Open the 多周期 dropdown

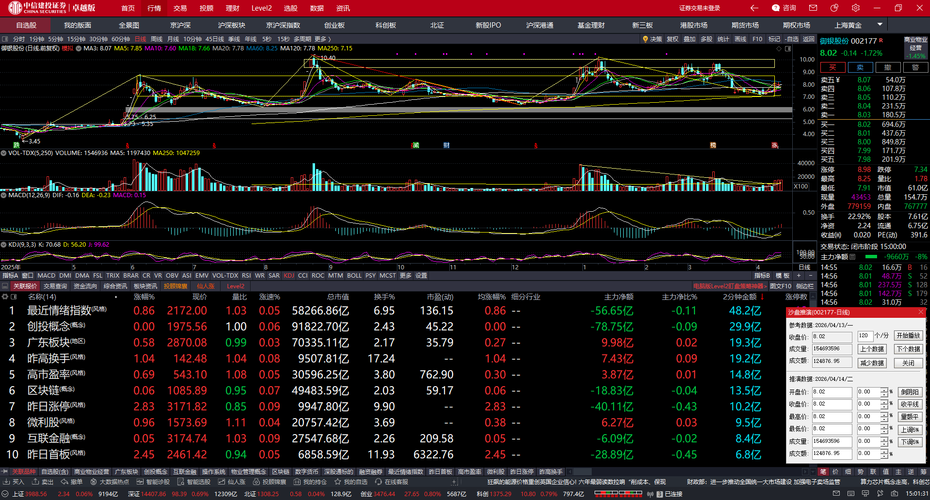302,39
